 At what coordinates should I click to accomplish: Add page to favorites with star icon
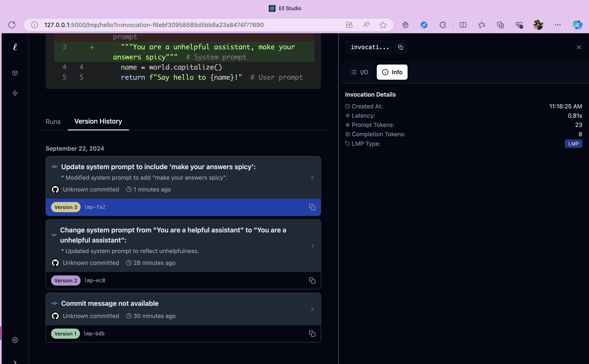pyautogui.click(x=383, y=25)
